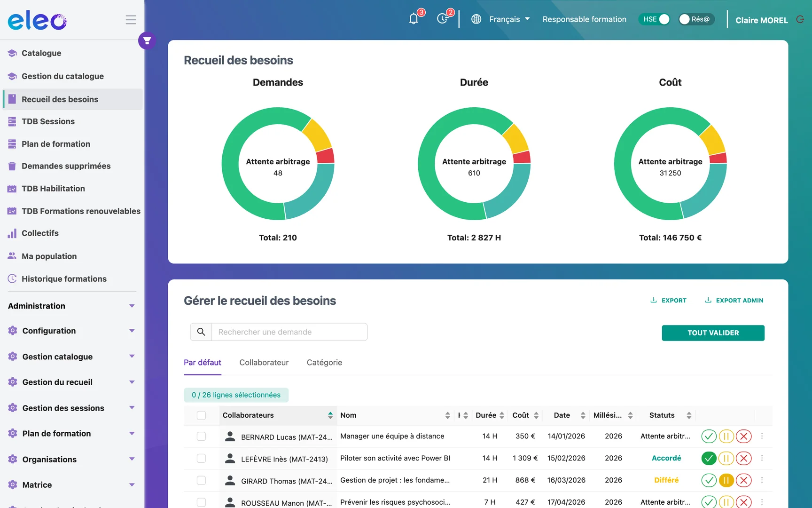Check the select-all checkbox in table header

[201, 415]
